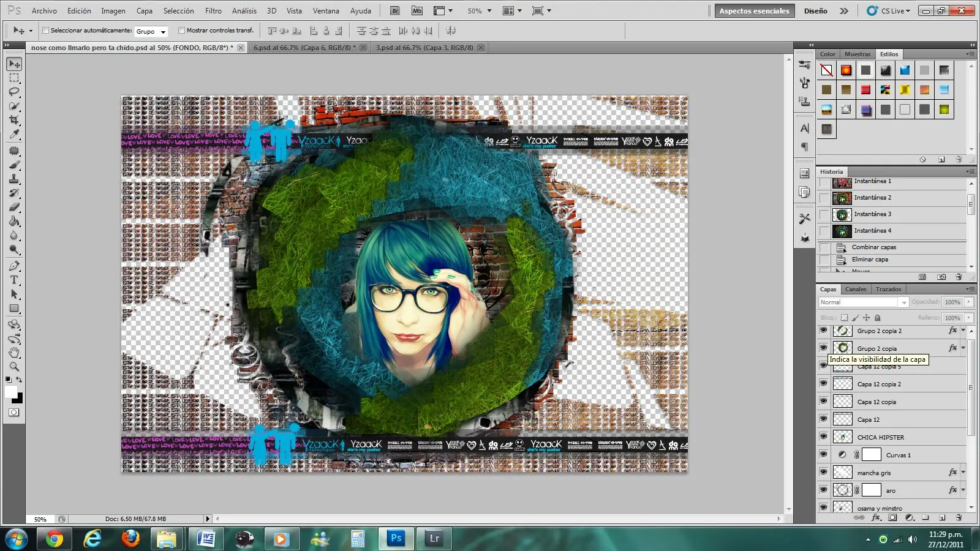Open the Character panel icon

click(x=805, y=129)
